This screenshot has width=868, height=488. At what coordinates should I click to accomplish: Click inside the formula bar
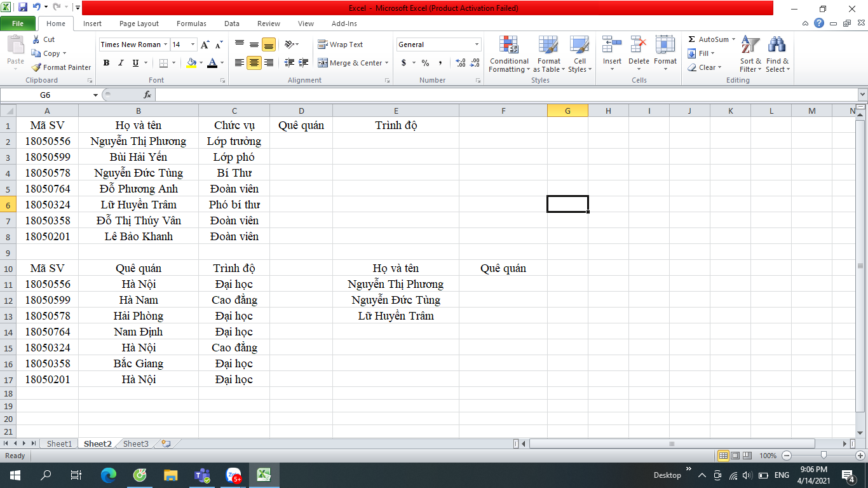pyautogui.click(x=505, y=95)
